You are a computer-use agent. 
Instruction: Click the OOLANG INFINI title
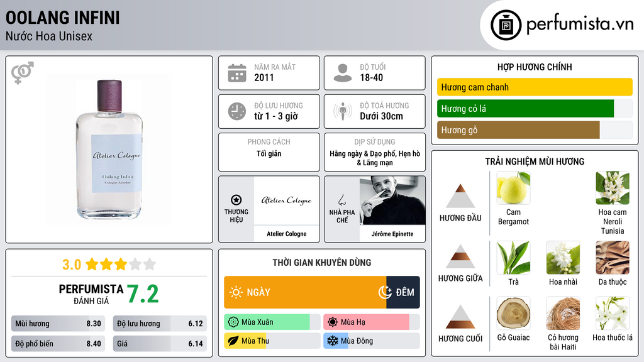(62, 18)
